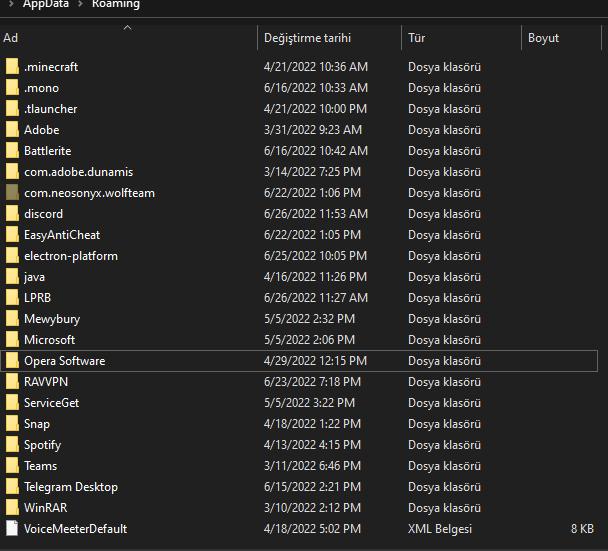Open AppData in the breadcrumb path
Screen dimensions: 608x551
46,4
